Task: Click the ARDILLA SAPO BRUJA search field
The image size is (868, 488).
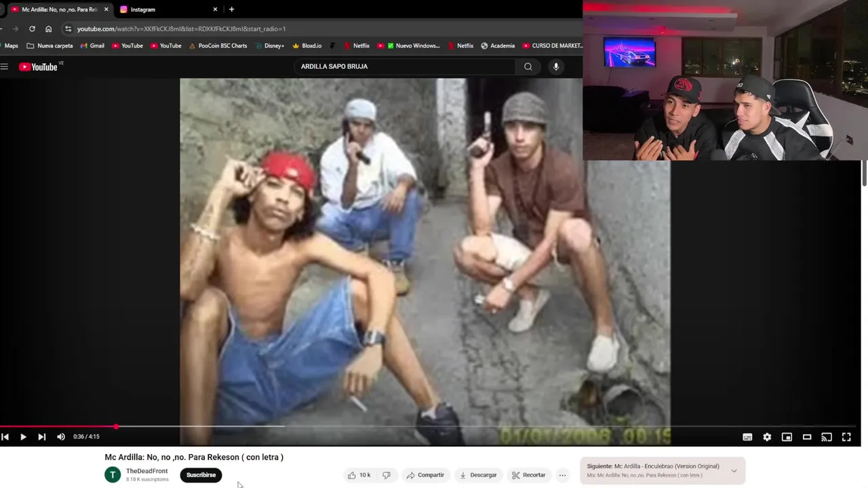Action: pyautogui.click(x=405, y=66)
